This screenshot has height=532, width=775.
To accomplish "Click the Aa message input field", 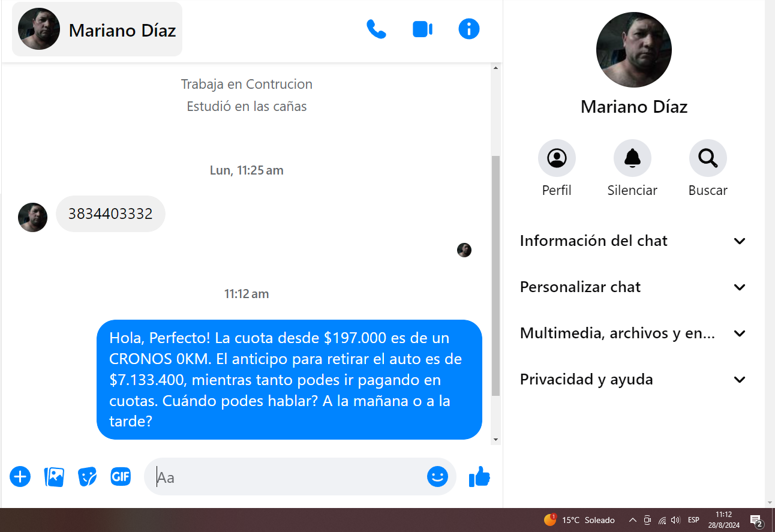I will pos(288,477).
